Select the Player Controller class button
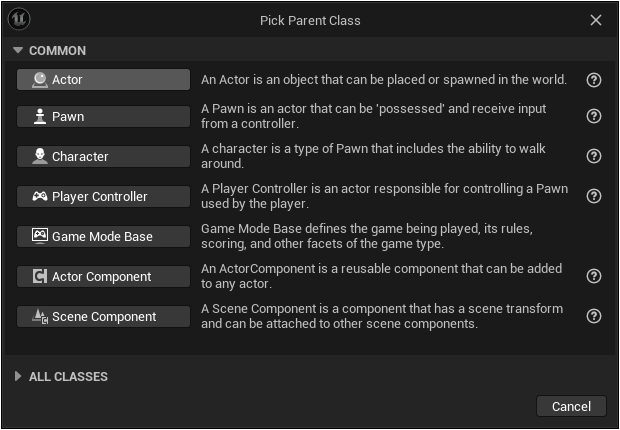Image resolution: width=620 pixels, height=430 pixels. point(103,197)
